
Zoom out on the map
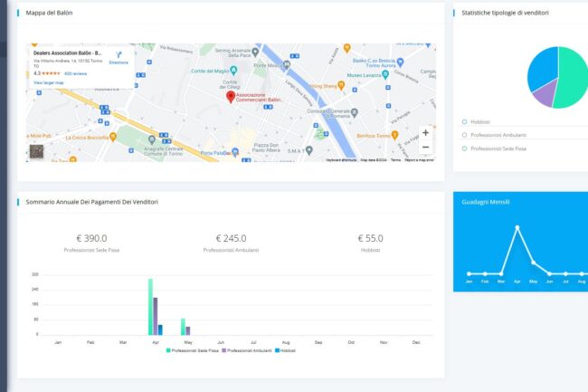coord(425,147)
